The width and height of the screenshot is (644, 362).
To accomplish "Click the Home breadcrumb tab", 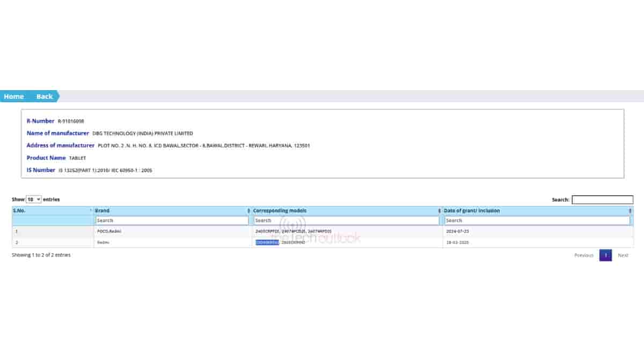I will [x=14, y=97].
